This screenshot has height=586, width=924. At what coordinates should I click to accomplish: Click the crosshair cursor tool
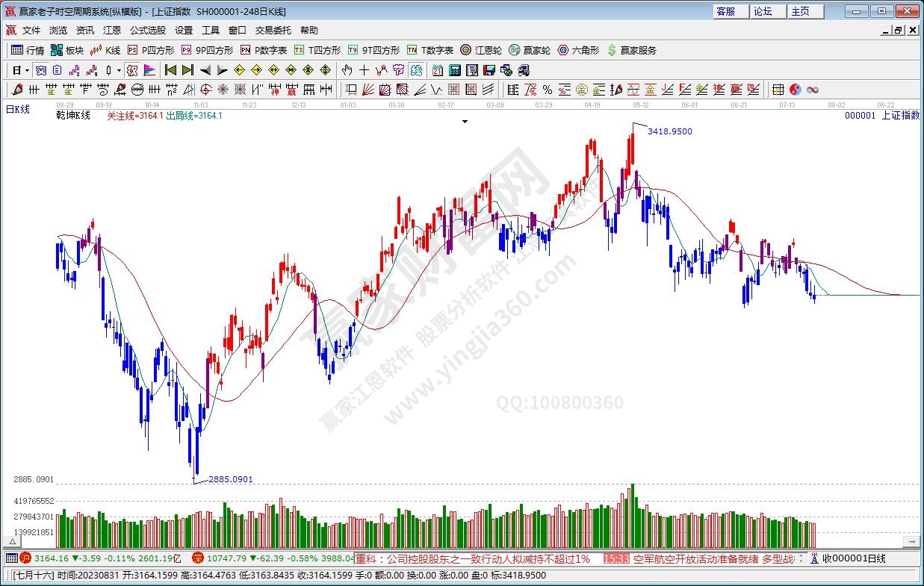[x=364, y=70]
